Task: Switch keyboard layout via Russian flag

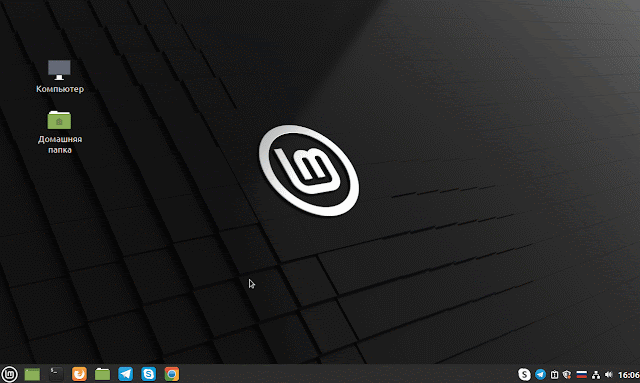Action: click(x=582, y=374)
